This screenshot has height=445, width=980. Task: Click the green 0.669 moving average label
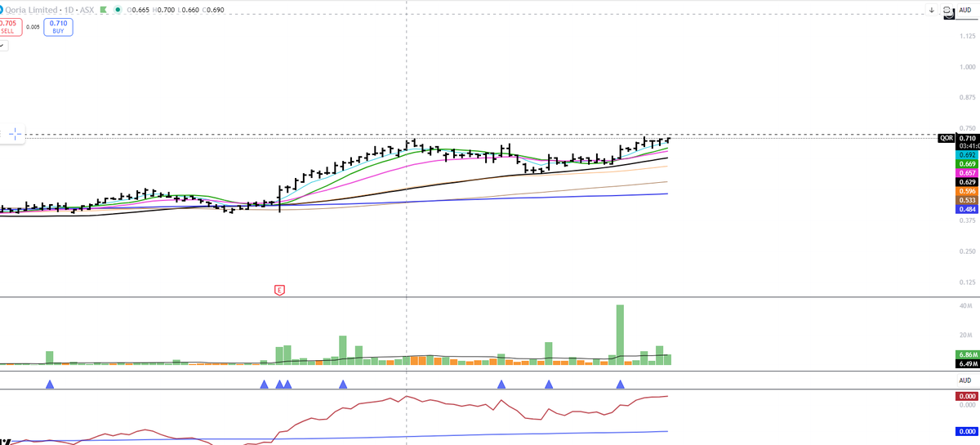pyautogui.click(x=966, y=164)
